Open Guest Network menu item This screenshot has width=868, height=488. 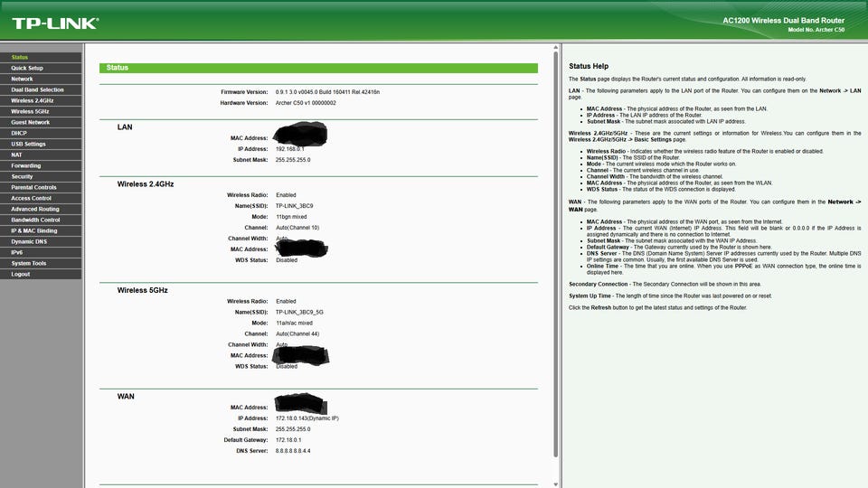click(x=41, y=122)
